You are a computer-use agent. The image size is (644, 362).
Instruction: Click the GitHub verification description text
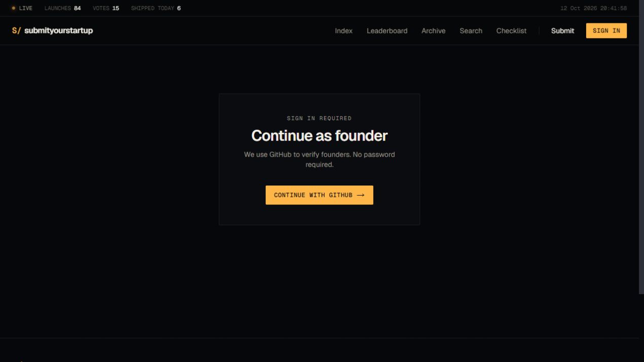pos(319,159)
